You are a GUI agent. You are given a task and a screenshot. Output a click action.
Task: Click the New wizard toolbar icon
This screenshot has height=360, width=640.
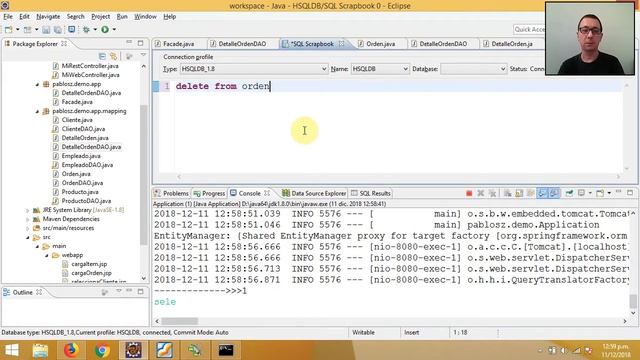(x=8, y=29)
